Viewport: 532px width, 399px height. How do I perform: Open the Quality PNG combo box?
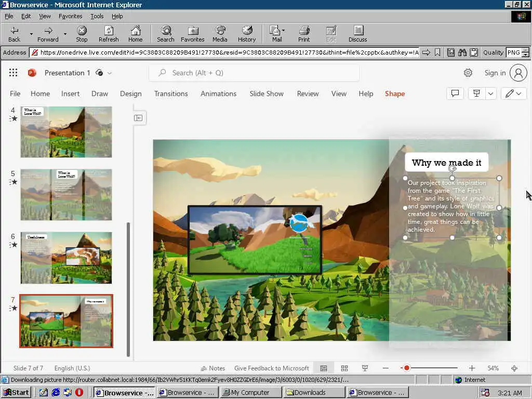[517, 52]
